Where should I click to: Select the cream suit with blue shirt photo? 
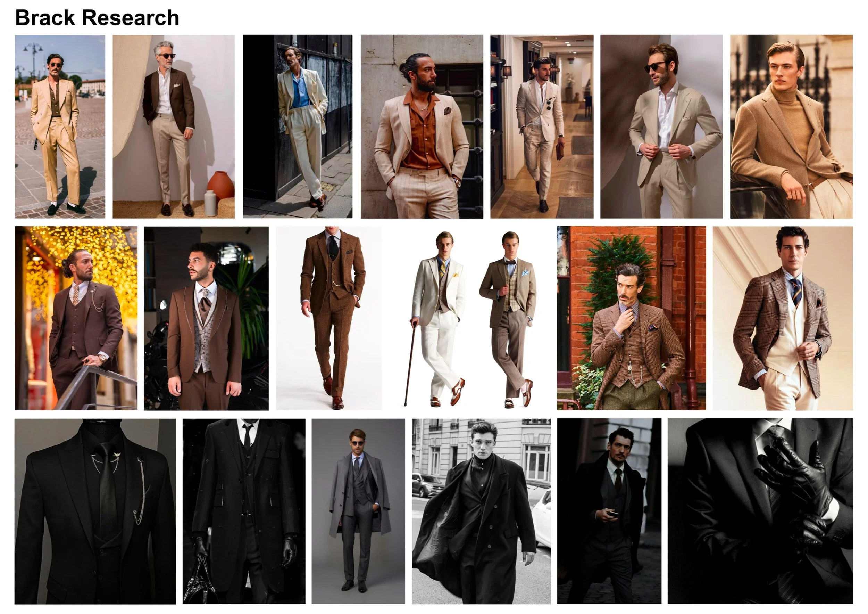(x=298, y=126)
